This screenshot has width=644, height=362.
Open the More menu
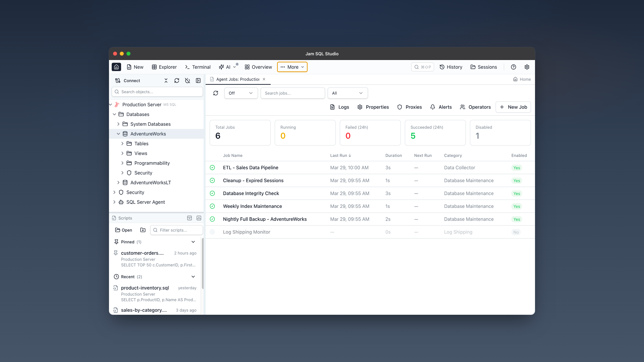292,67
